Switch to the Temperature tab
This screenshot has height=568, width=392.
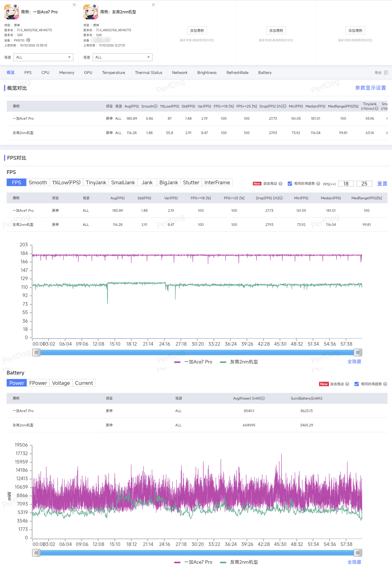click(x=114, y=73)
